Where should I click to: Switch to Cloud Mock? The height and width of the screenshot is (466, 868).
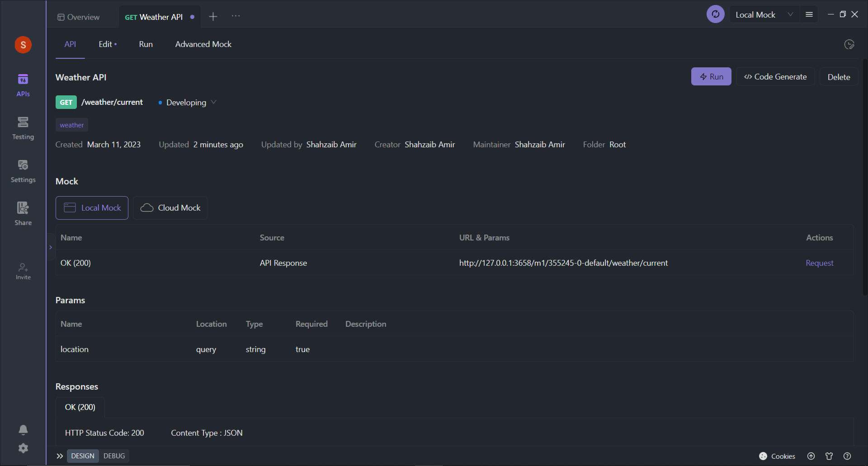pos(170,208)
